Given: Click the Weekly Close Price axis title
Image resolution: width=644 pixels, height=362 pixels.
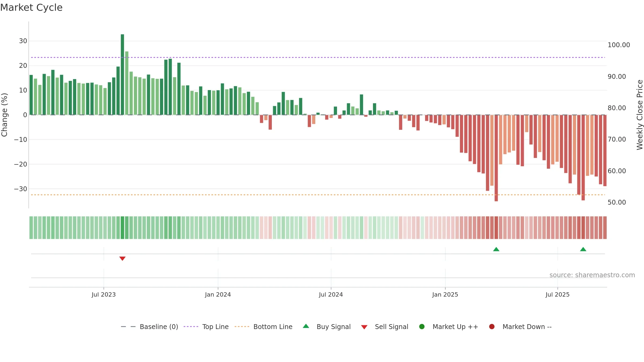Looking at the screenshot, I should click(x=640, y=115).
